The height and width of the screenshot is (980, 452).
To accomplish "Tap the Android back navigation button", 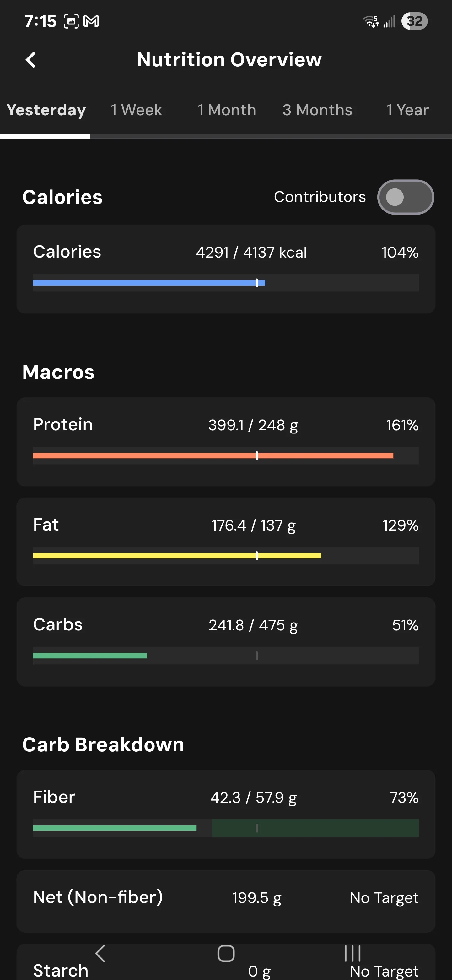I will coord(100,953).
